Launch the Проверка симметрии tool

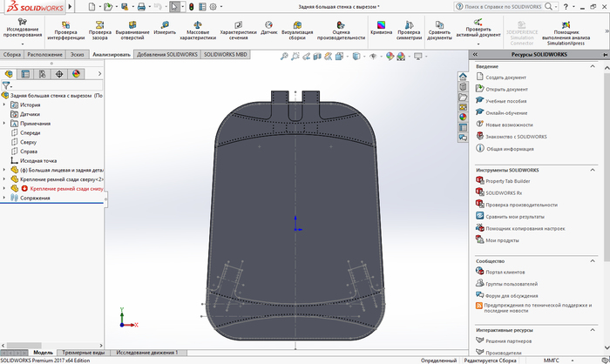pyautogui.click(x=408, y=29)
